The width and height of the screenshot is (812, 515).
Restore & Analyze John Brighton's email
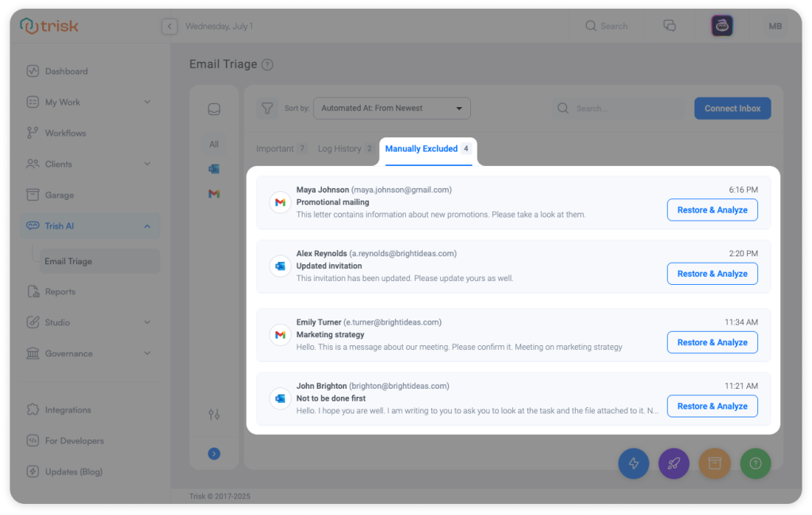point(712,406)
